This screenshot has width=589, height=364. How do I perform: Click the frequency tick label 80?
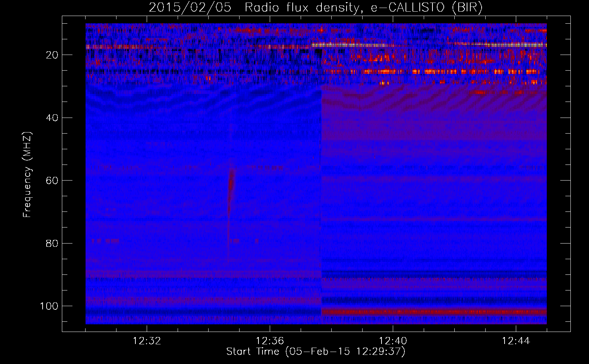pos(52,243)
